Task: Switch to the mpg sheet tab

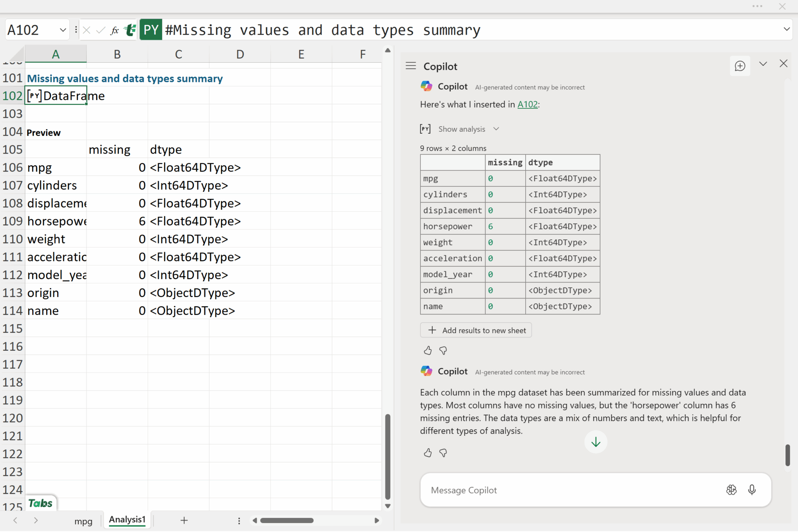Action: pos(83,521)
